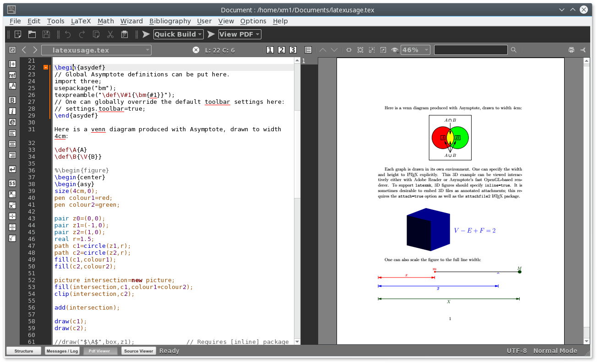Click Normal Mode in status bar
598x364 pixels.
pos(555,351)
